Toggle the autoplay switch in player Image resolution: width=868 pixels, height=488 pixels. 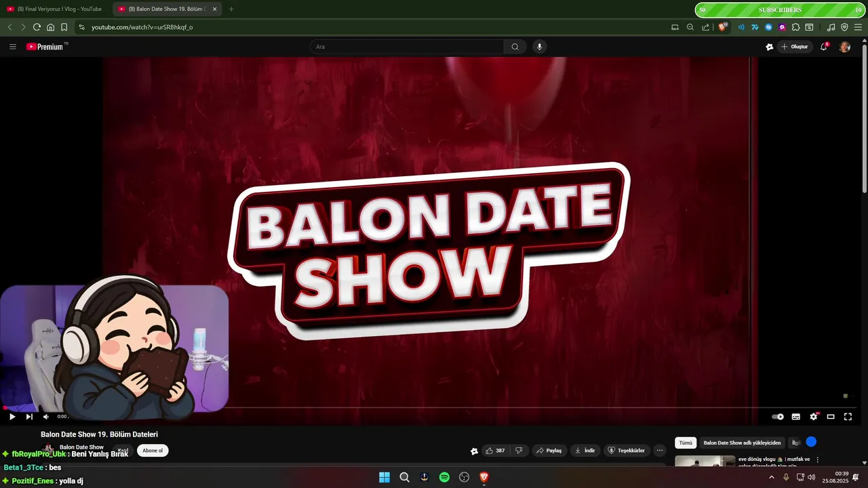click(x=778, y=417)
